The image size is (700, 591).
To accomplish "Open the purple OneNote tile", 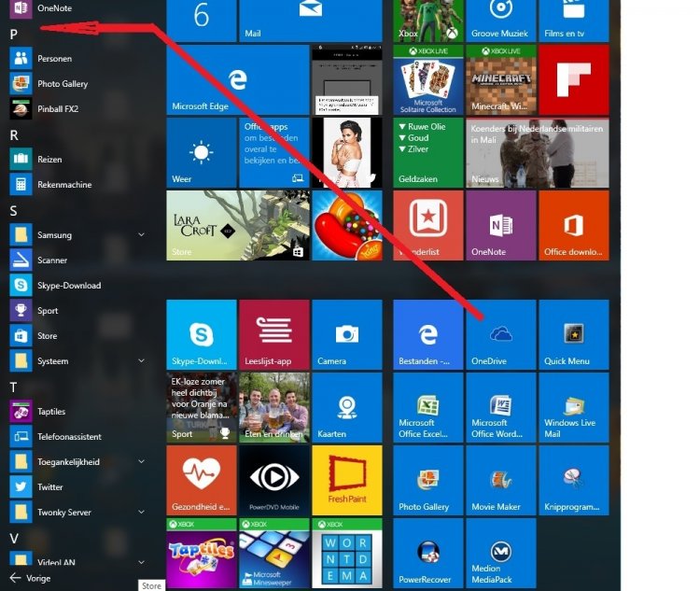I will click(x=501, y=226).
